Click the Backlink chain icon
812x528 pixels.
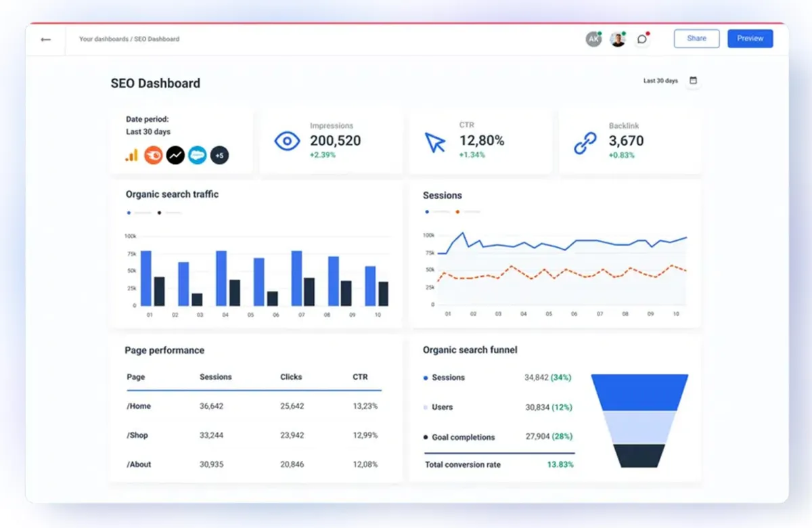585,143
